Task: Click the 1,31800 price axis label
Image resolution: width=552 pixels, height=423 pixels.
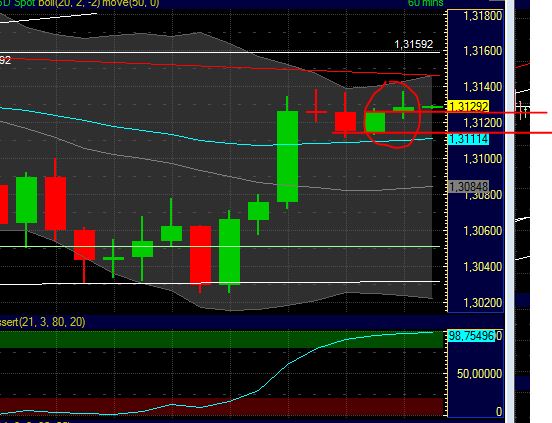Action: tap(482, 16)
